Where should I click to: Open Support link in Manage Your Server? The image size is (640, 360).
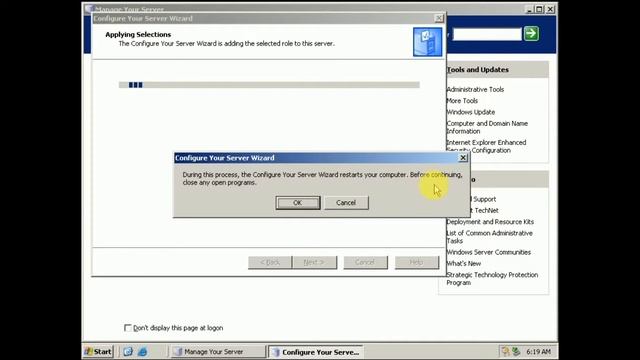click(484, 199)
